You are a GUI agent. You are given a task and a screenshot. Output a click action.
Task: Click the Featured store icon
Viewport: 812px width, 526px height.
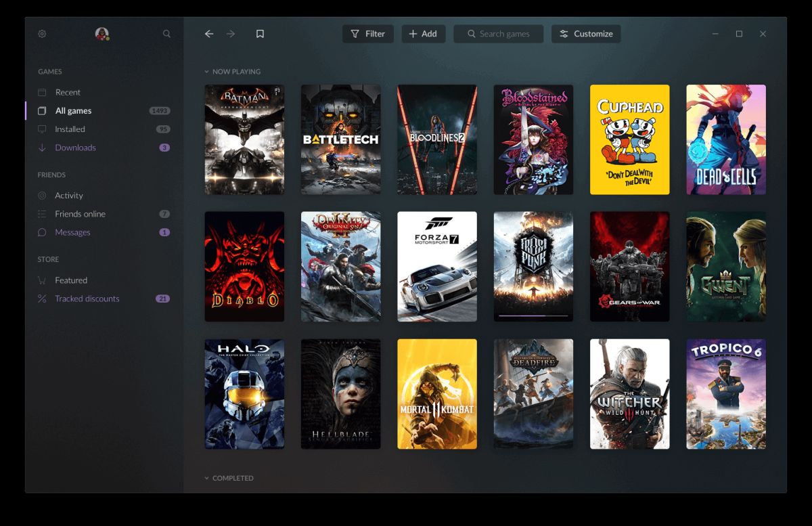42,280
